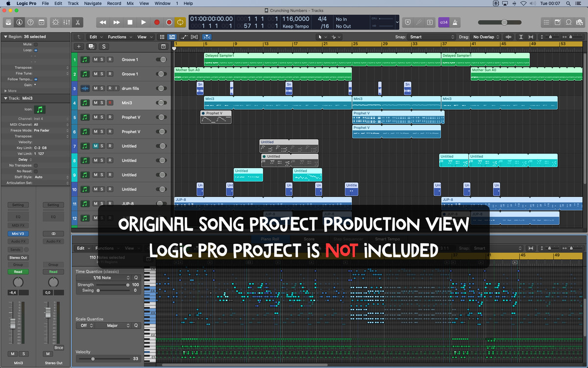Toggle the Mute checkbox in Region inspector

click(36, 44)
